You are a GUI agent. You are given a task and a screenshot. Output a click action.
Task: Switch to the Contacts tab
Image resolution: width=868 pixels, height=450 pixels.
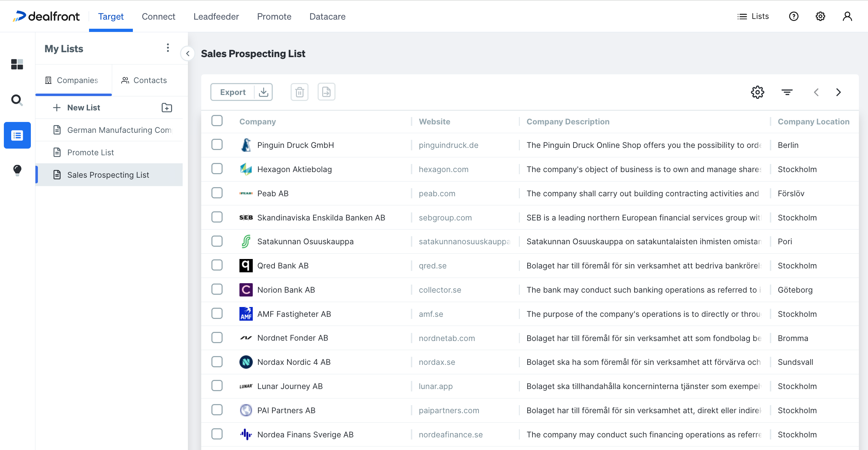pyautogui.click(x=144, y=80)
